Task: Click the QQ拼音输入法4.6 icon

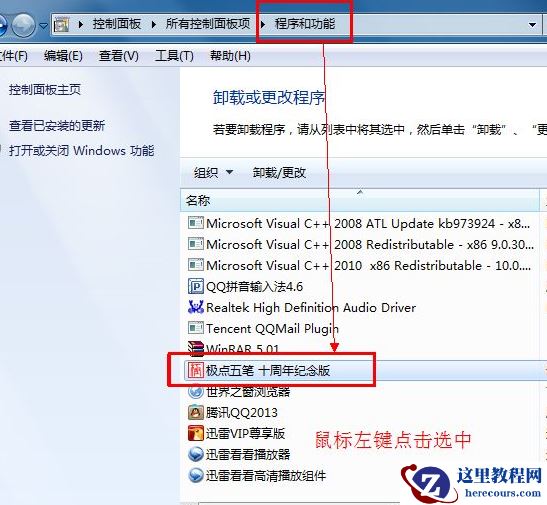Action: (x=196, y=286)
